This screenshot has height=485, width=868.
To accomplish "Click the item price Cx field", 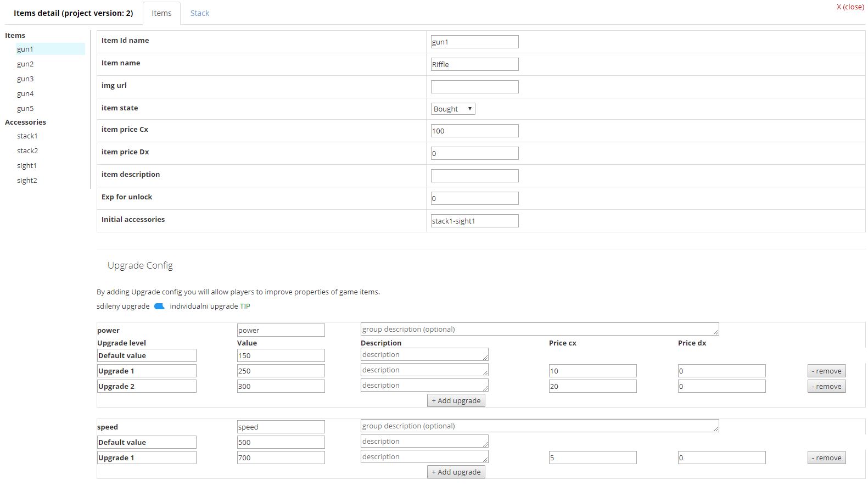I will [474, 131].
